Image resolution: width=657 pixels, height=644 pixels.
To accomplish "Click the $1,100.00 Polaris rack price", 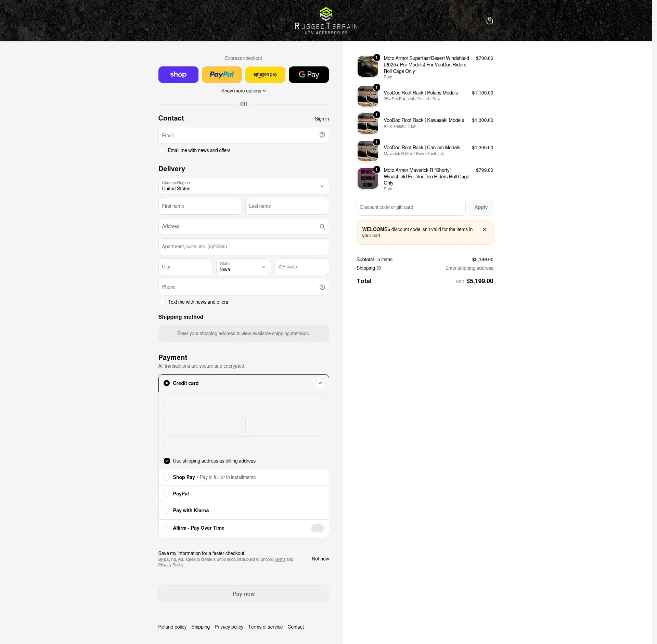I will coord(482,93).
